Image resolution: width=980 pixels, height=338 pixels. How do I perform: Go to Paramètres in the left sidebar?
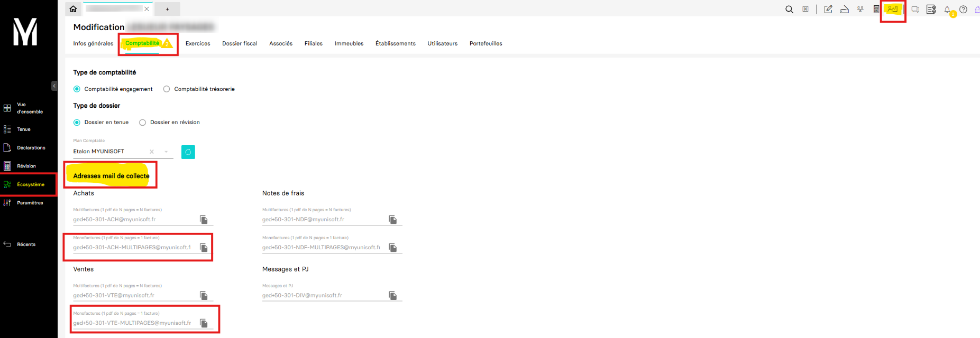click(30, 203)
